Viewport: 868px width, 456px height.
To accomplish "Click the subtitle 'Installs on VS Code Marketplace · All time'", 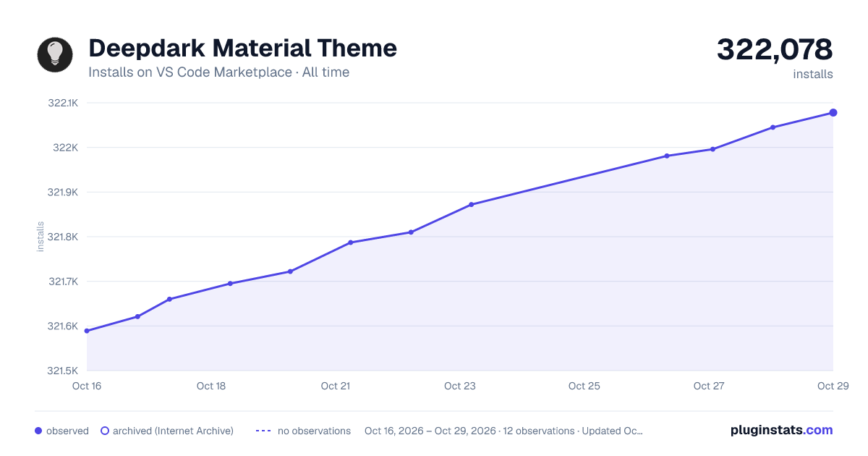I will coord(218,72).
